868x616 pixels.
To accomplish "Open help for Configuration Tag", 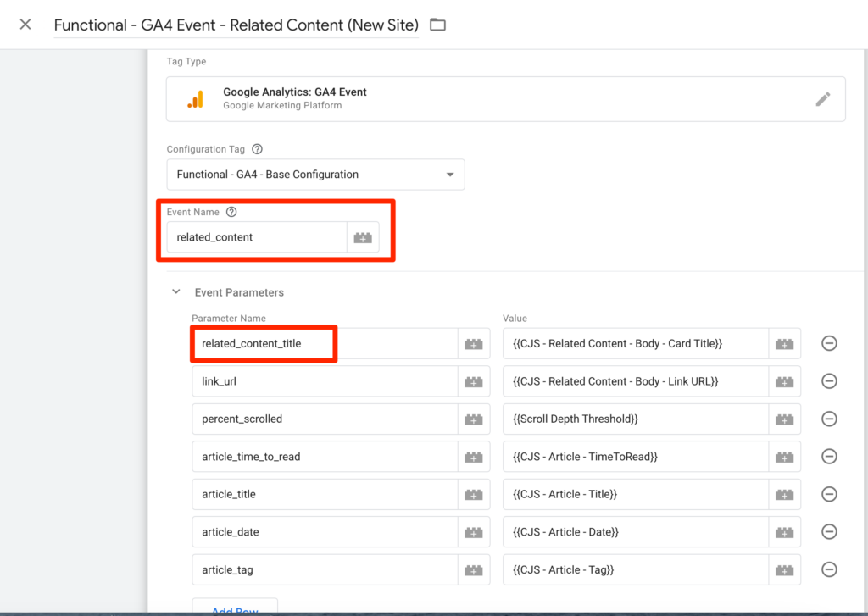I will click(x=257, y=149).
